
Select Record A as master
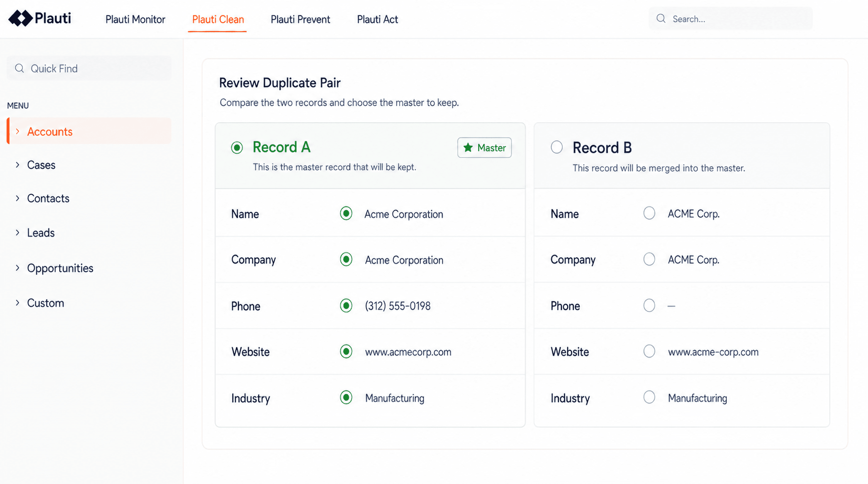(237, 147)
